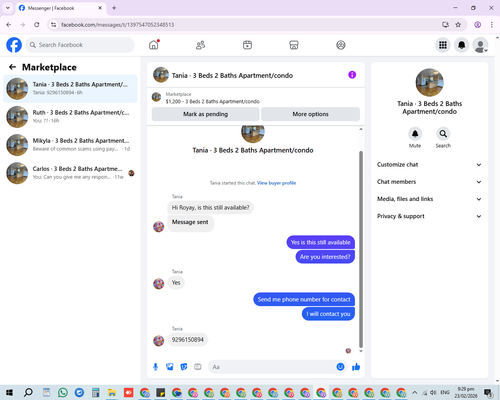Go back using the Marketplace arrow
Viewport: 500px width, 400px height.
coord(12,67)
